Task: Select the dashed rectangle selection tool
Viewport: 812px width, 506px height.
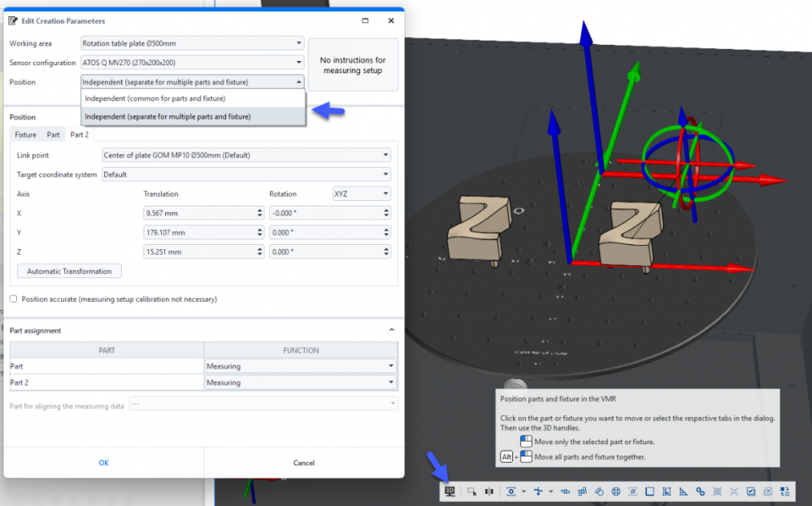Action: pyautogui.click(x=472, y=491)
